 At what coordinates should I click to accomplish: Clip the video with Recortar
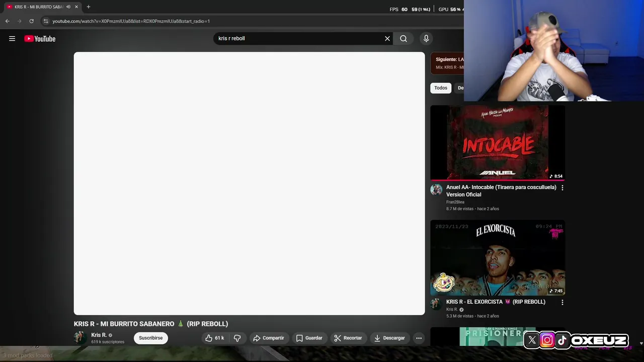(x=348, y=338)
